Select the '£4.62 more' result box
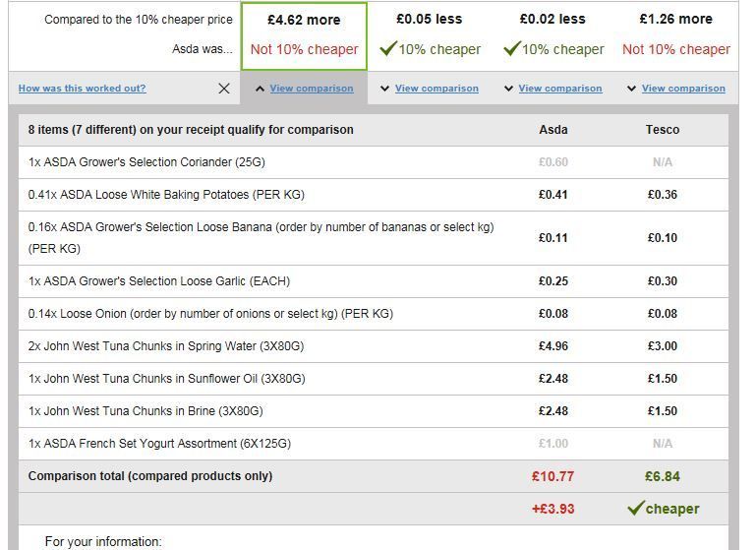This screenshot has height=550, width=756. (304, 36)
